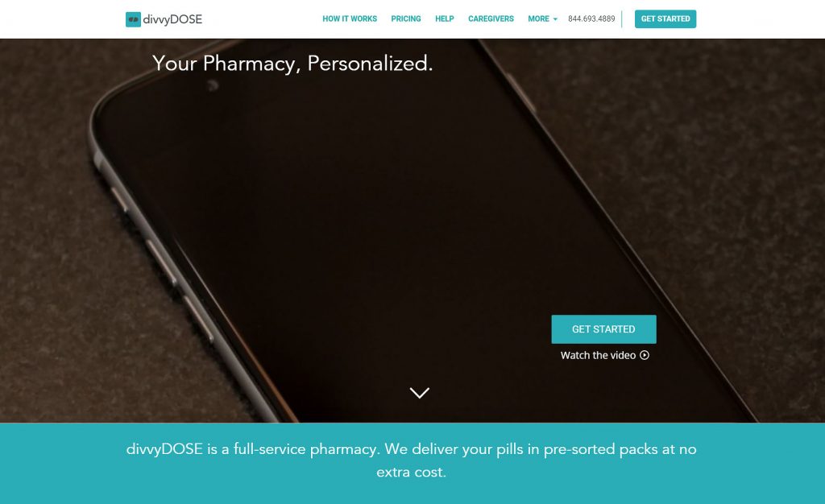Click the divvyDOSE wordmark text in the header
This screenshot has width=825, height=504.
coord(172,19)
